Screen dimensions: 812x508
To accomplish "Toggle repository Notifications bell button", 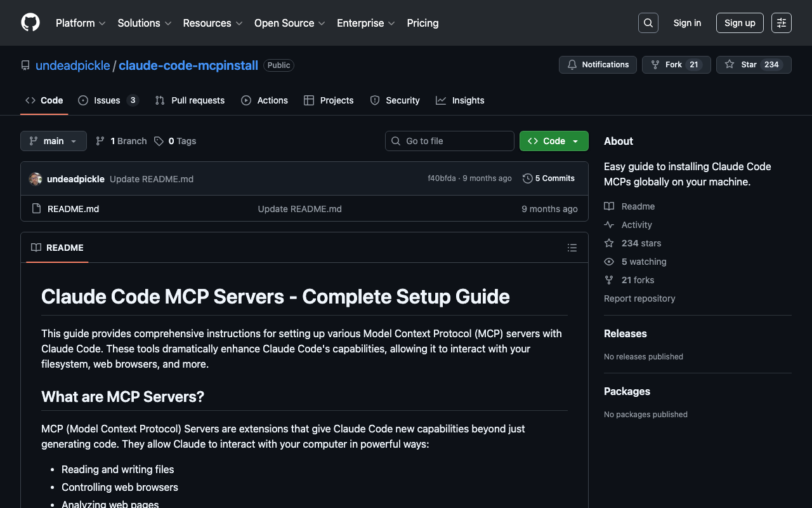I will click(598, 65).
